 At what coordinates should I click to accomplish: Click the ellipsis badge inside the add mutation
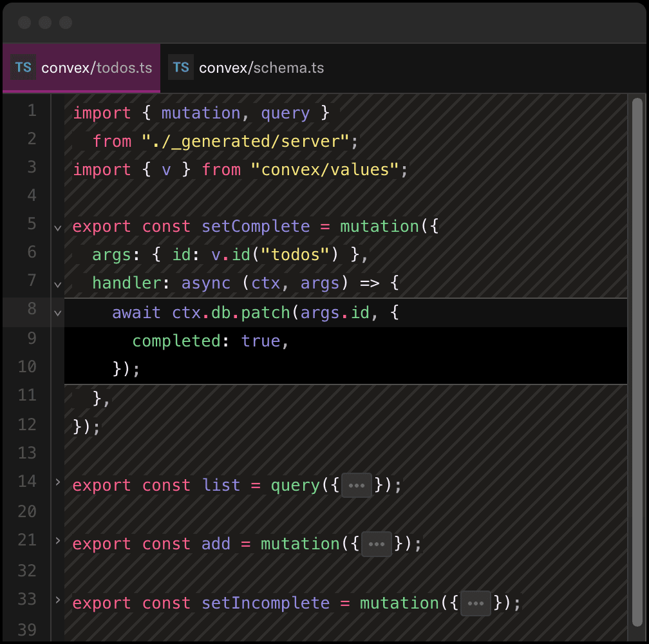pos(376,544)
